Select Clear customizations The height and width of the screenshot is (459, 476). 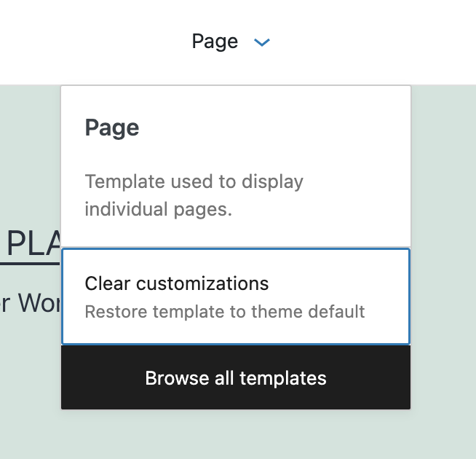coord(177,283)
